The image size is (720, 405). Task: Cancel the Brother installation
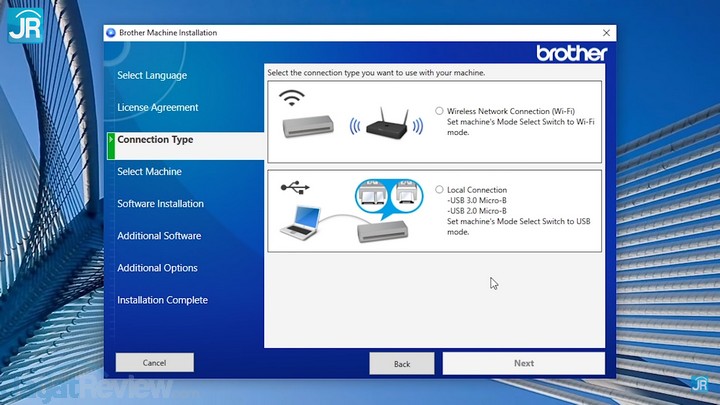[x=155, y=363]
